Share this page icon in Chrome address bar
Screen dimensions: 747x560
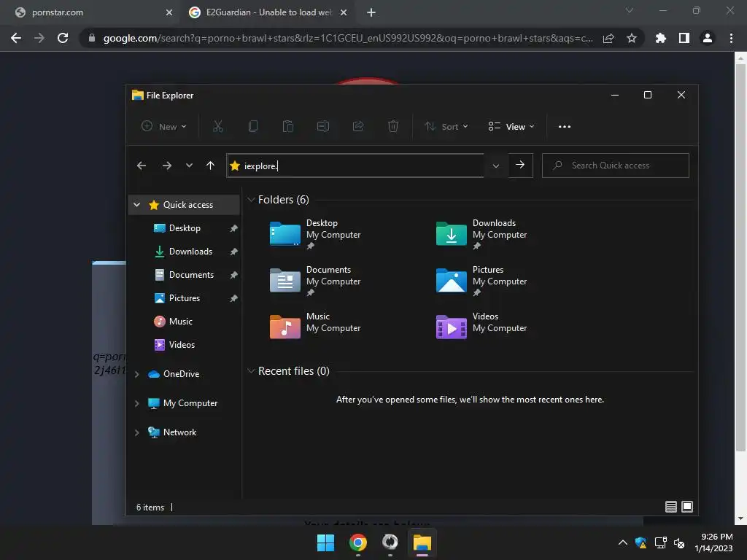click(608, 38)
